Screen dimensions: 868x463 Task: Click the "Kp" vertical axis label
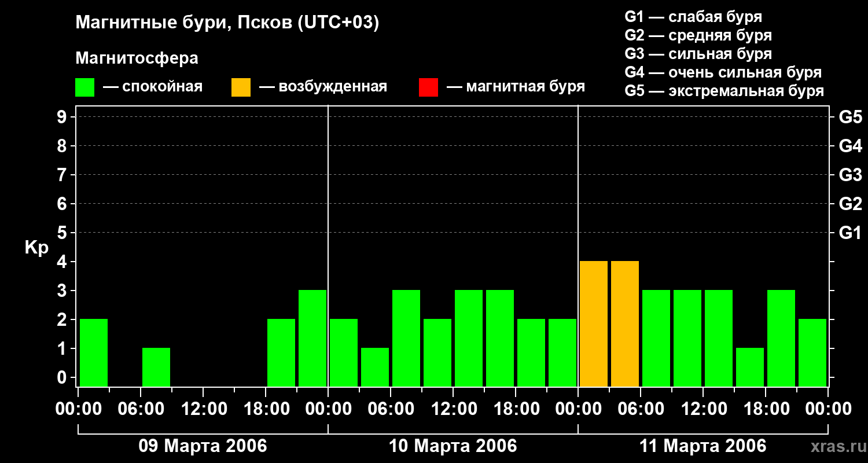36,248
